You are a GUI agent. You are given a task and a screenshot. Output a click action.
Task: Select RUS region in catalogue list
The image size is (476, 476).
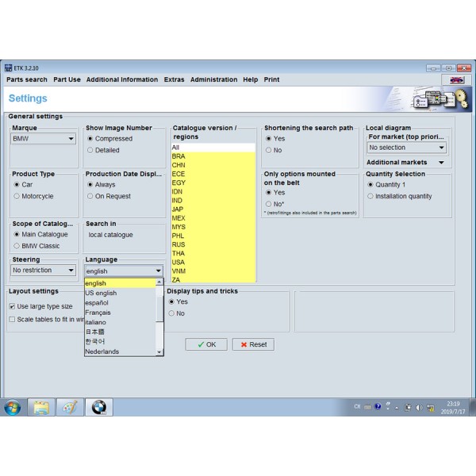[213, 244]
